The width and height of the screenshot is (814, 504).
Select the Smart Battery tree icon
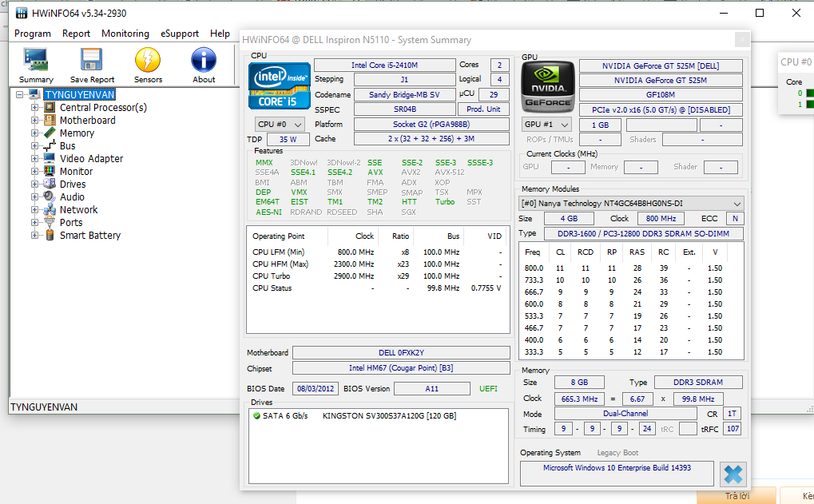click(50, 235)
